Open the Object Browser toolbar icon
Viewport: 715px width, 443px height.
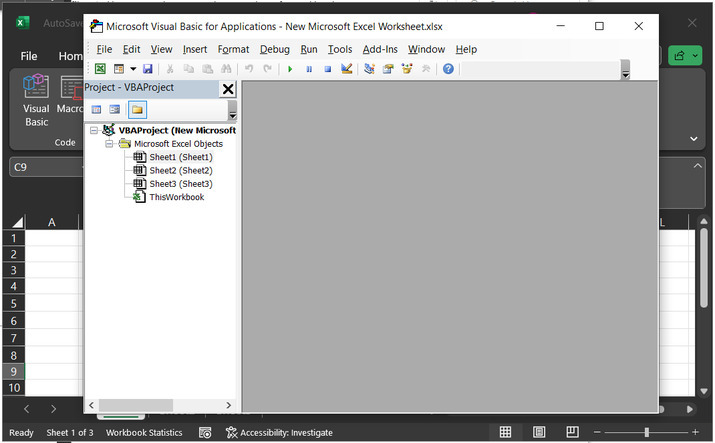coord(407,69)
